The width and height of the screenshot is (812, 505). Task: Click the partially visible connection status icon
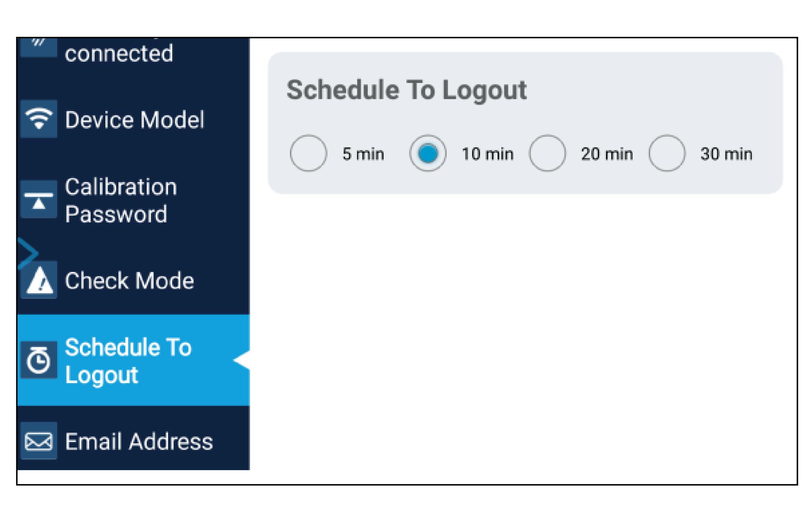pos(39,46)
